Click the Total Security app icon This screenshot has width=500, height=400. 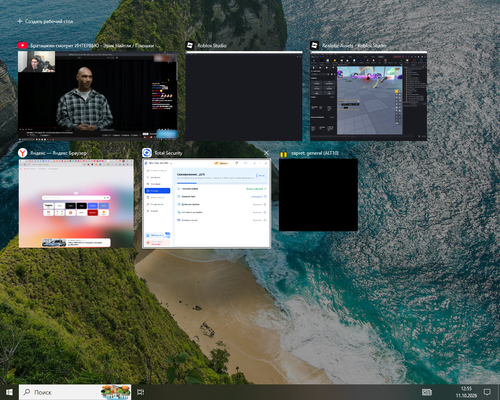[147, 153]
